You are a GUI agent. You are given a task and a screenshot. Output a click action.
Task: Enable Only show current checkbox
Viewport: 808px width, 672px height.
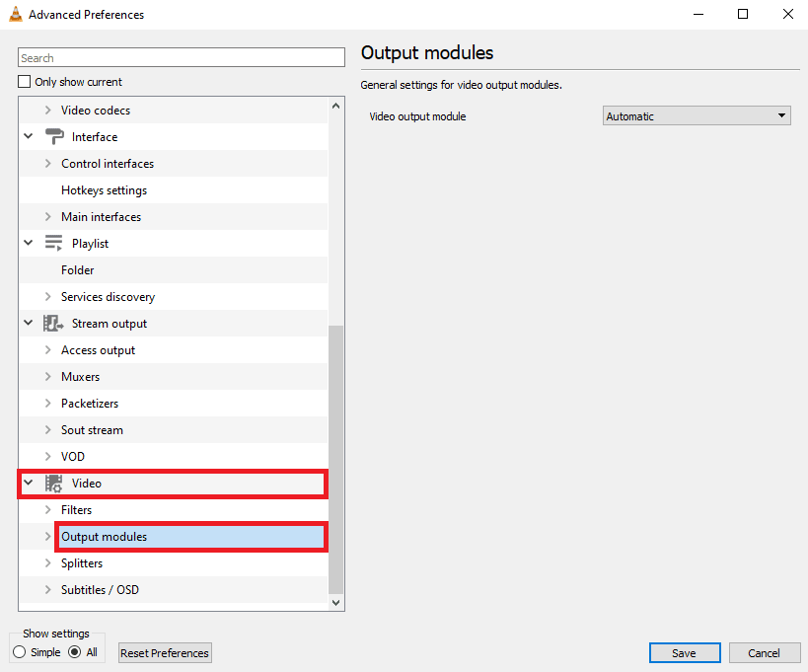point(25,82)
